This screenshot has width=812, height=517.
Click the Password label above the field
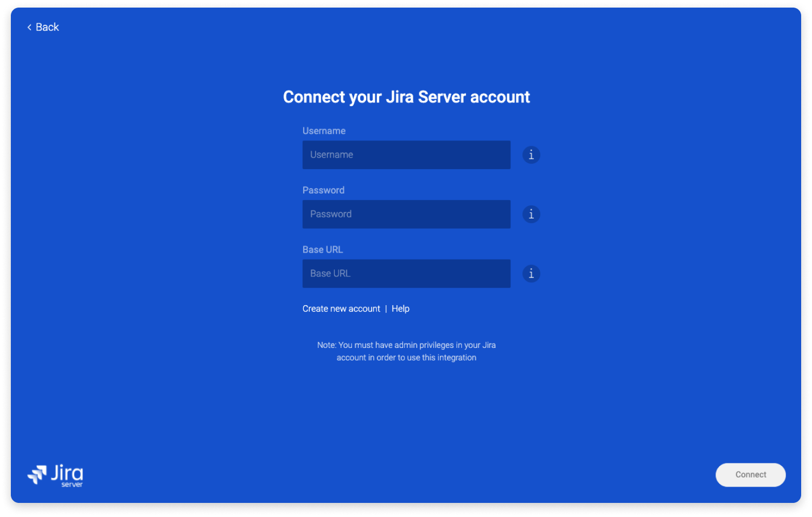coord(323,190)
